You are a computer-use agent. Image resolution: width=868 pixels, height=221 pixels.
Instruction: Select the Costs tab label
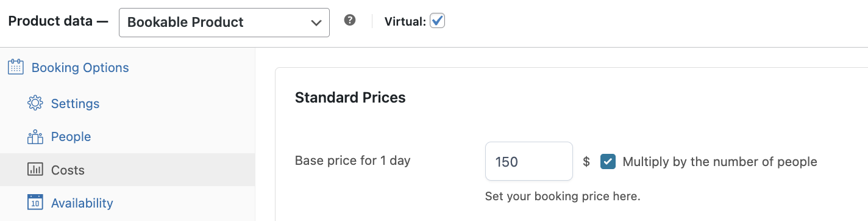coord(68,170)
